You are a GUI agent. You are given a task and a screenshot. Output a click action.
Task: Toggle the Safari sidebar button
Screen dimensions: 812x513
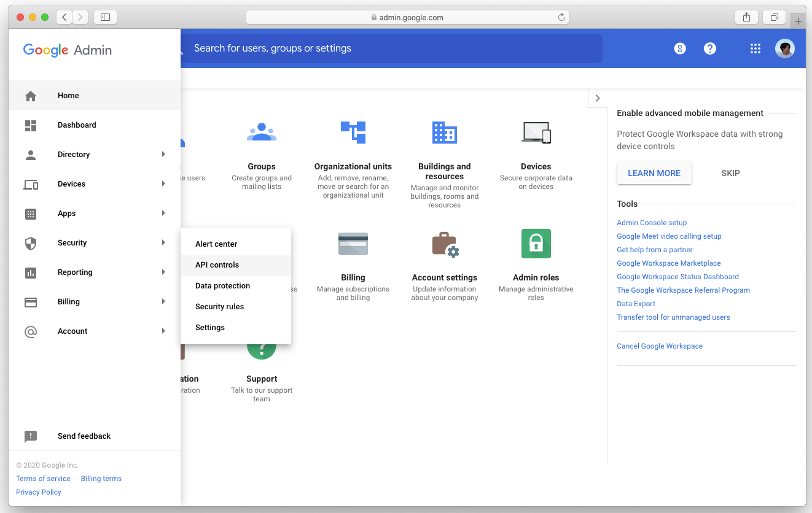(x=105, y=17)
